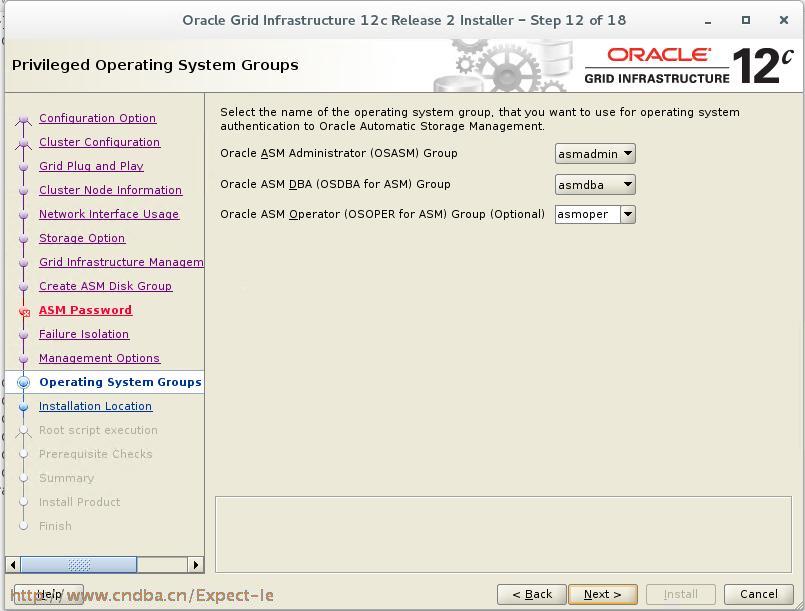Close the installer window
The width and height of the screenshot is (805, 611).
pos(783,21)
